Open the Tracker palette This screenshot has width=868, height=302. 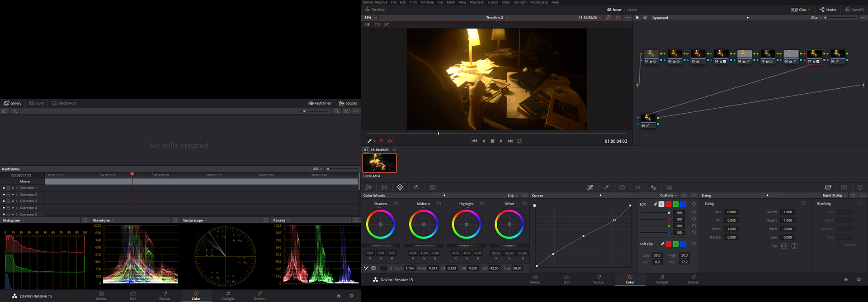[x=638, y=187]
